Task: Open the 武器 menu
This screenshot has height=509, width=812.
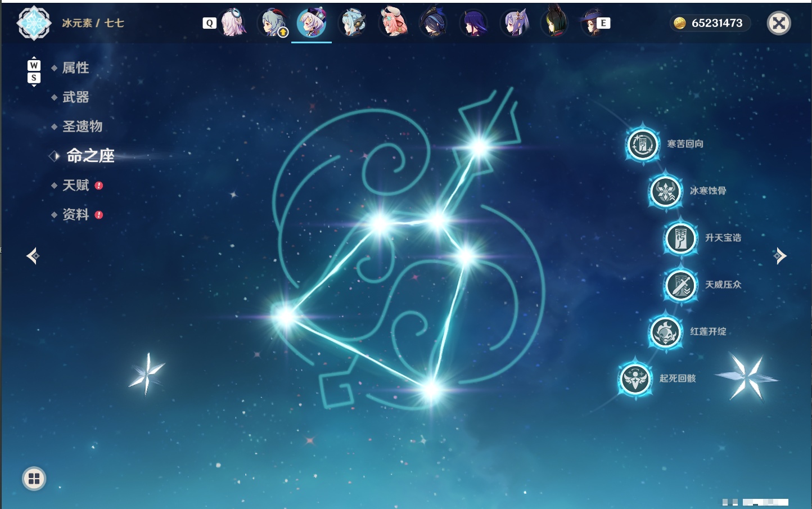Action: pyautogui.click(x=75, y=97)
